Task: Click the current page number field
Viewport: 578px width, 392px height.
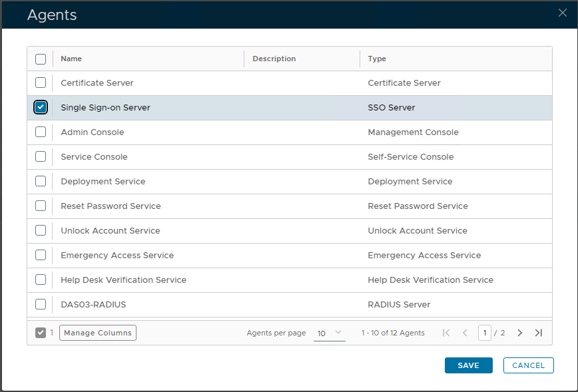Action: 484,333
